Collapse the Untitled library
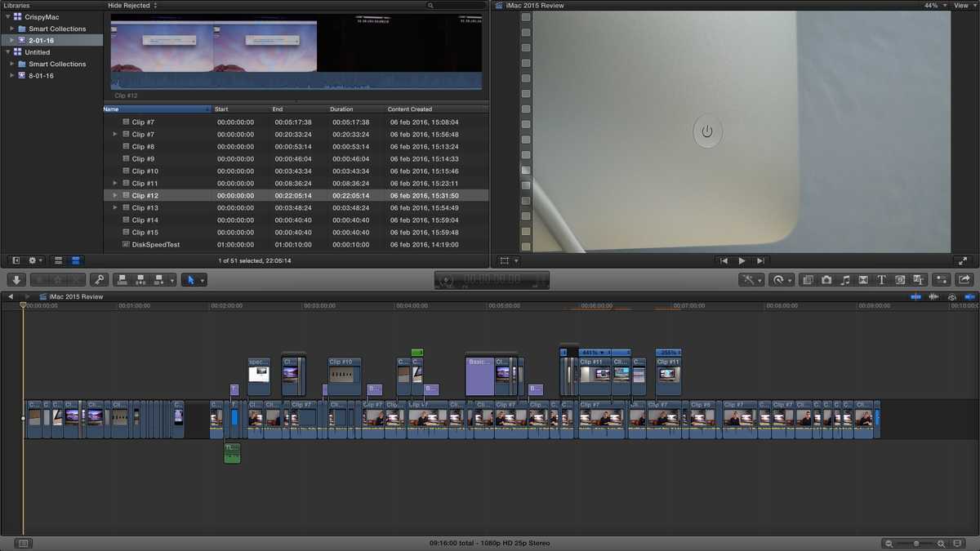The height and width of the screenshot is (551, 980). (x=7, y=52)
